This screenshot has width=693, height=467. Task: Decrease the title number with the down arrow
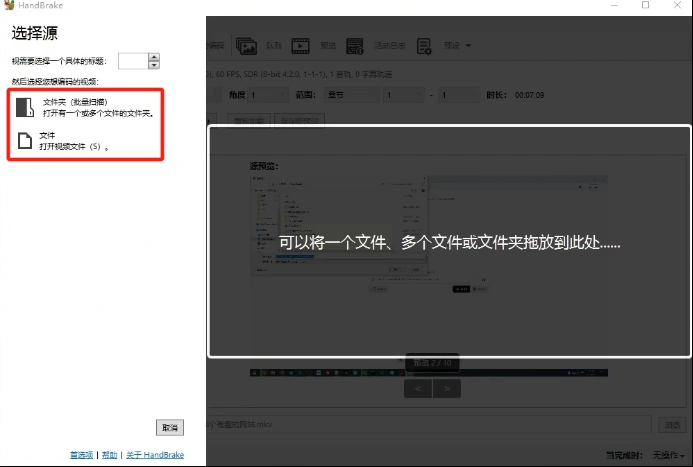154,65
